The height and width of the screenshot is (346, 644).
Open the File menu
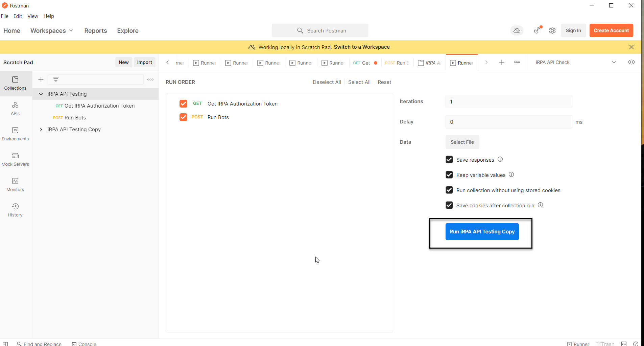pos(5,16)
